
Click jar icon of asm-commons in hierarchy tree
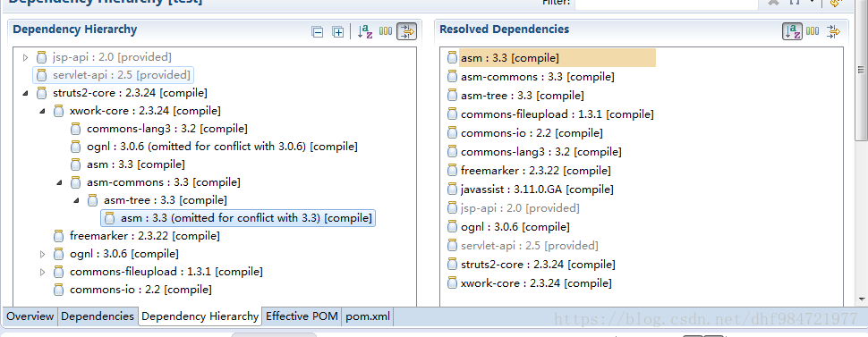tap(76, 182)
